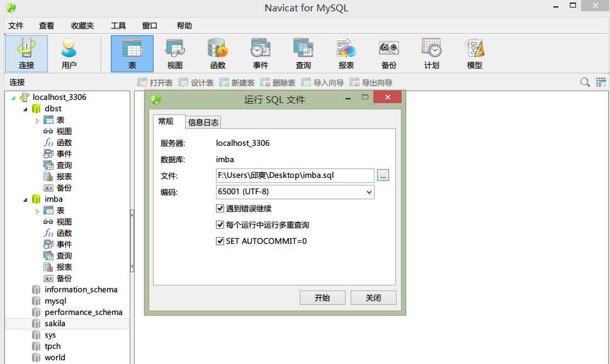Open the 工具 menu

coord(118,26)
